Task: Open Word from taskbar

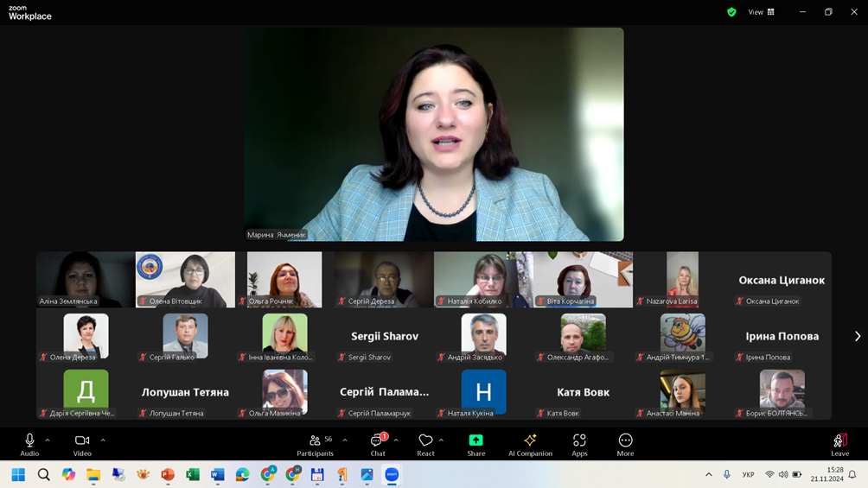Action: coord(218,475)
